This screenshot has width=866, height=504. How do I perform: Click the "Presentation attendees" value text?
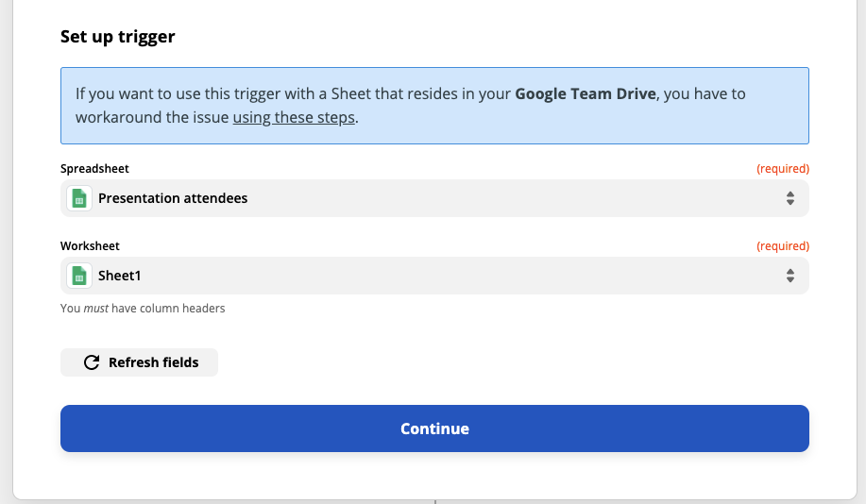click(173, 198)
